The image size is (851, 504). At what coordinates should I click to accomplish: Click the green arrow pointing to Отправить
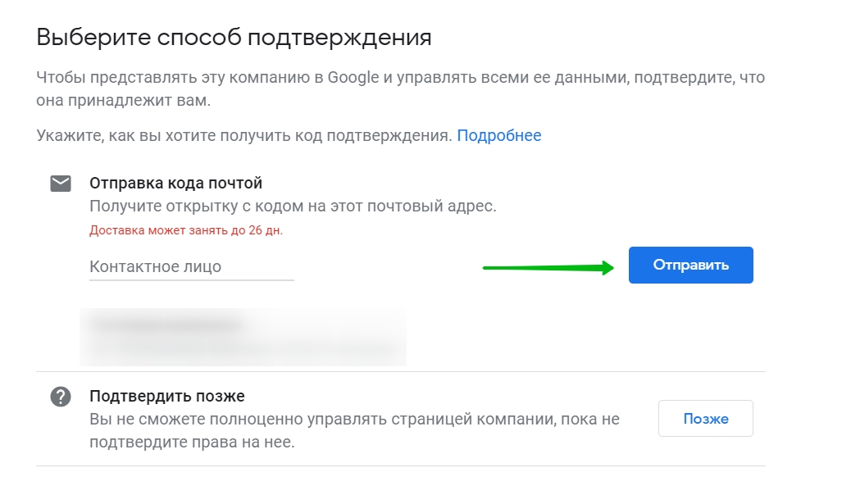pyautogui.click(x=549, y=267)
